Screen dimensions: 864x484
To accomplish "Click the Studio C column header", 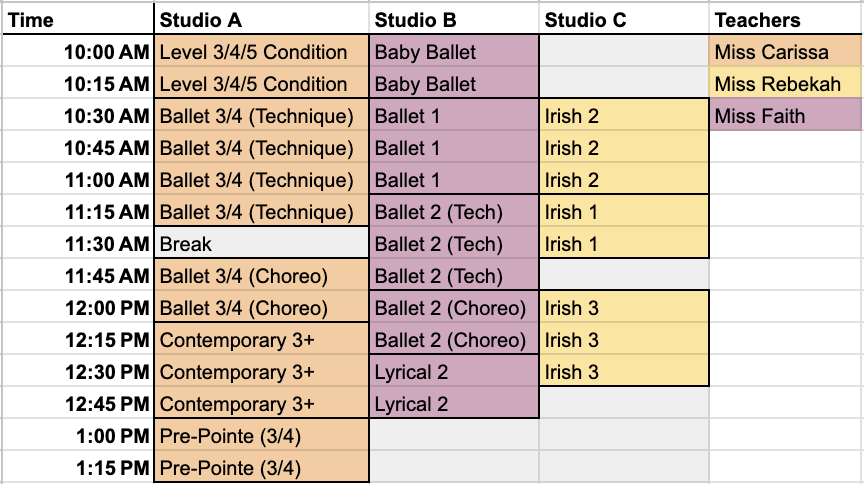I will (623, 20).
